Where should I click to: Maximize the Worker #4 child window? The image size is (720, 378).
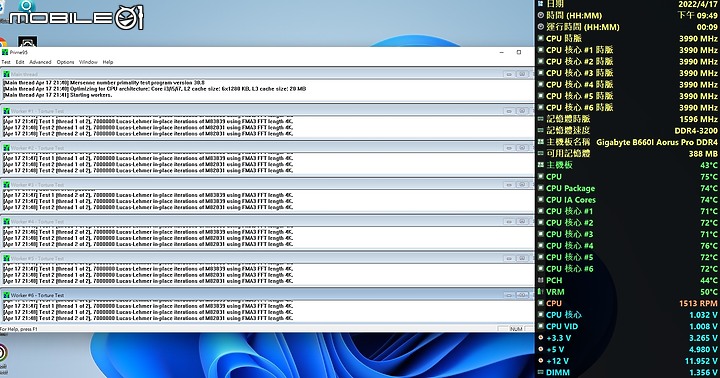(x=522, y=221)
